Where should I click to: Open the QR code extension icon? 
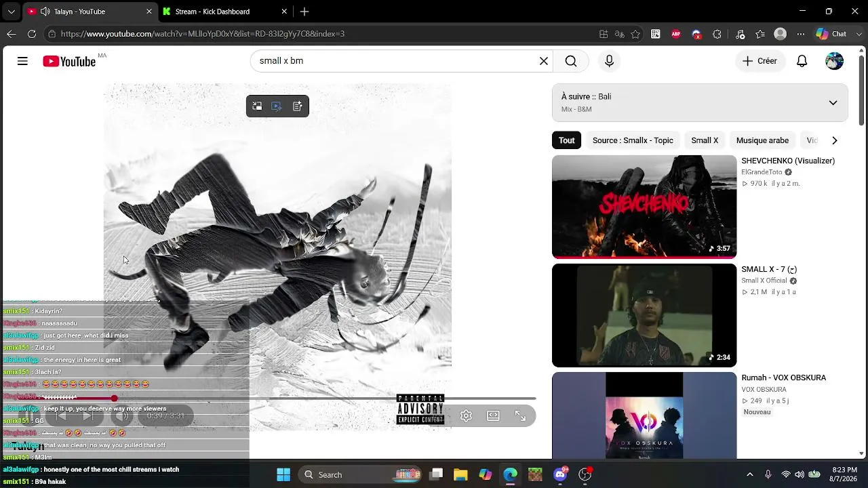click(656, 34)
